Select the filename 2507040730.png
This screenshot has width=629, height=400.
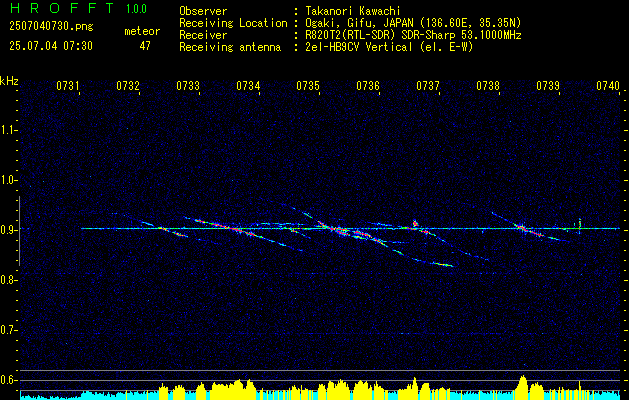51,27
